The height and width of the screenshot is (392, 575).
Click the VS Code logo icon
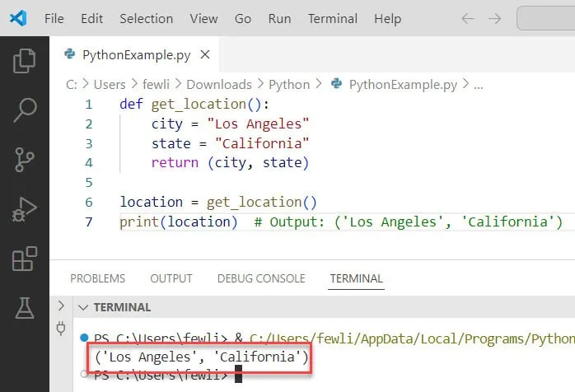click(18, 18)
